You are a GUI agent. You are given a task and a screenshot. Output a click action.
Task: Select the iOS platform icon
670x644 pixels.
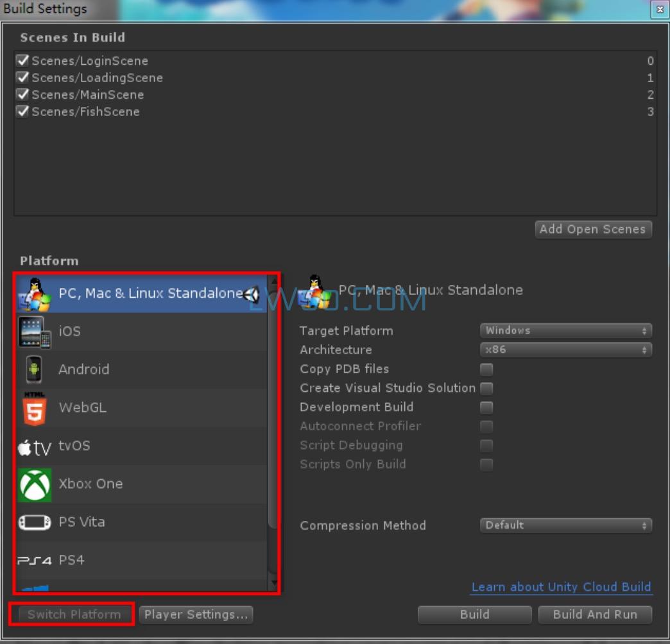click(x=35, y=332)
